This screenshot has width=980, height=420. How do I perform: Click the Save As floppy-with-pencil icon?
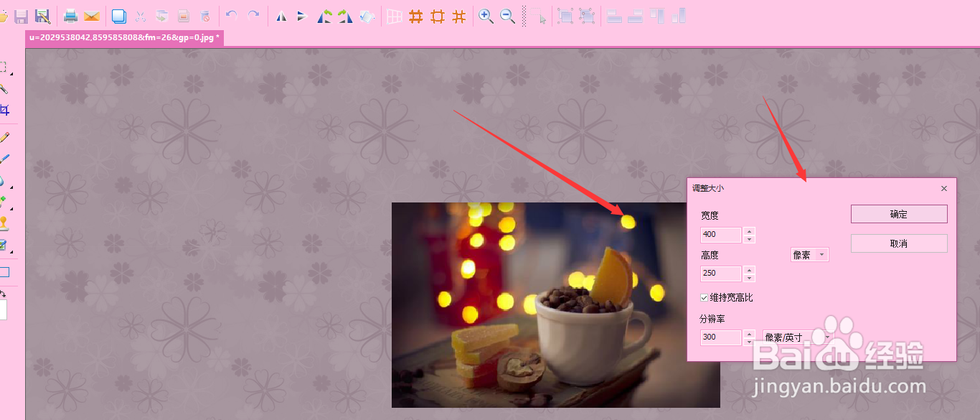coord(42,16)
